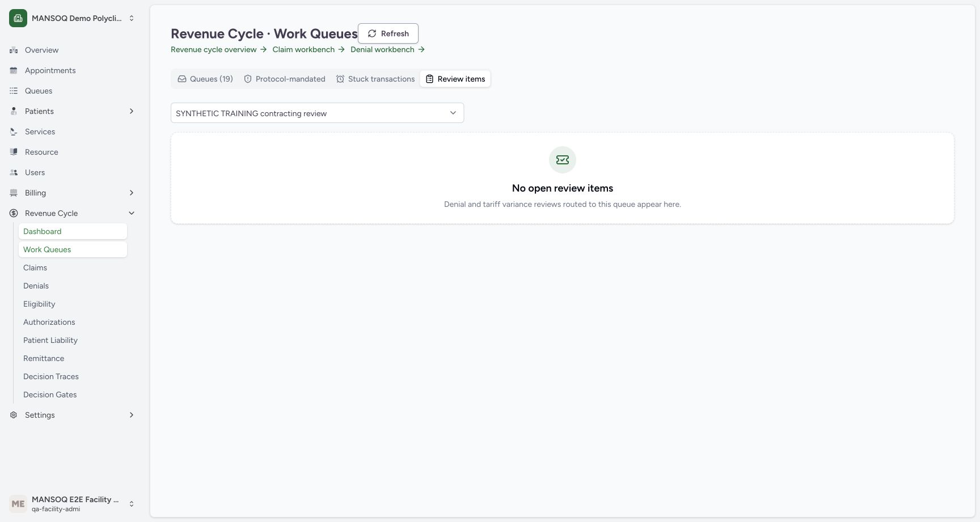The image size is (980, 522).
Task: Click the empty-state ticket icon
Action: pos(563,160)
